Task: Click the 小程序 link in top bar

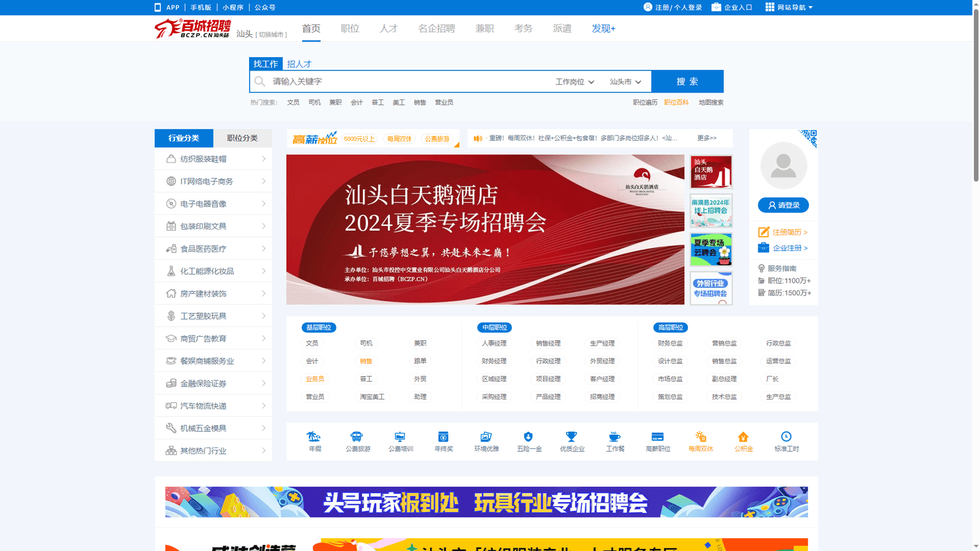Action: (233, 7)
